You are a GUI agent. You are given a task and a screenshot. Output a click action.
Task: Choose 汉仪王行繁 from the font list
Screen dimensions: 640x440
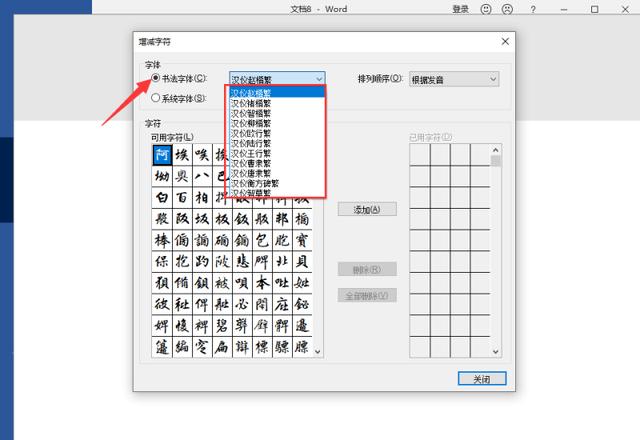277,153
